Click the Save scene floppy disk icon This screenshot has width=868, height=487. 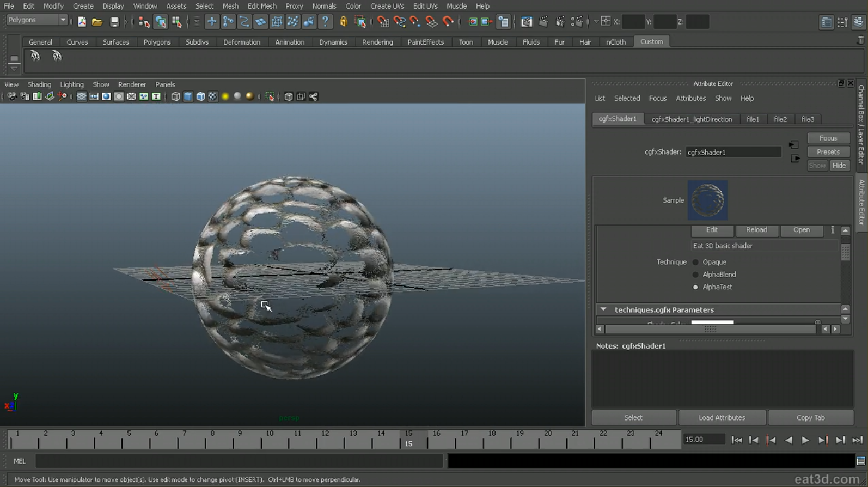pyautogui.click(x=114, y=22)
